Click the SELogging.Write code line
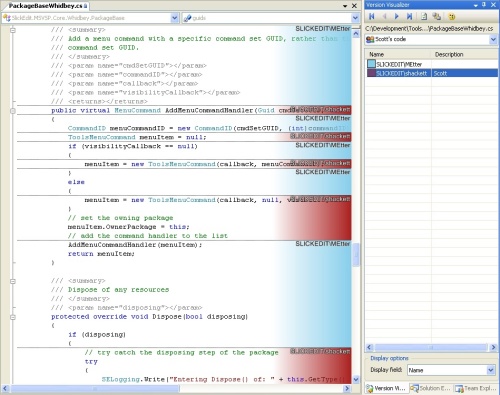 pos(223,379)
